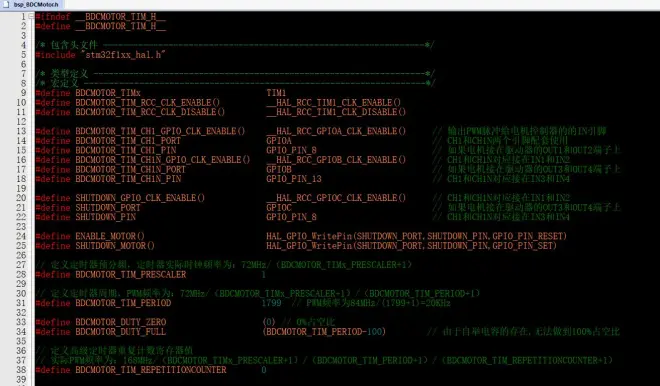The height and width of the screenshot is (386, 660).
Task: Click the period value 1799
Action: click(x=271, y=303)
